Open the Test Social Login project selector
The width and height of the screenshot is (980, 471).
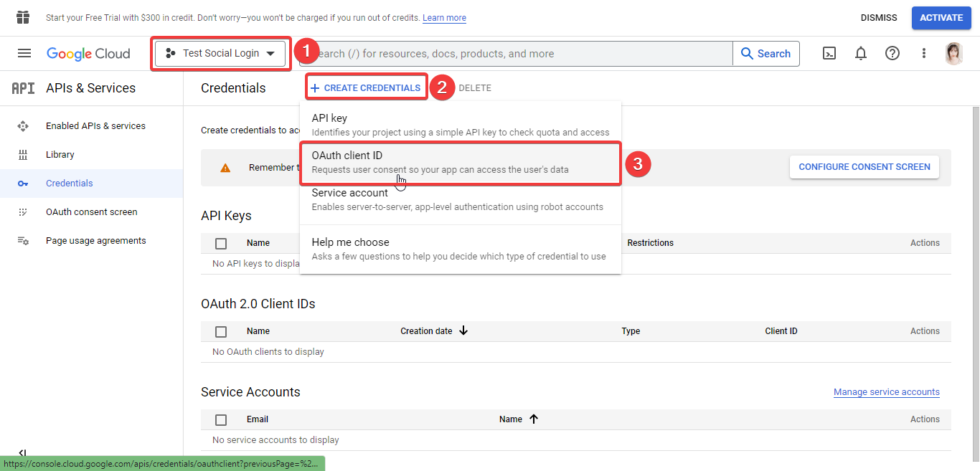220,54
